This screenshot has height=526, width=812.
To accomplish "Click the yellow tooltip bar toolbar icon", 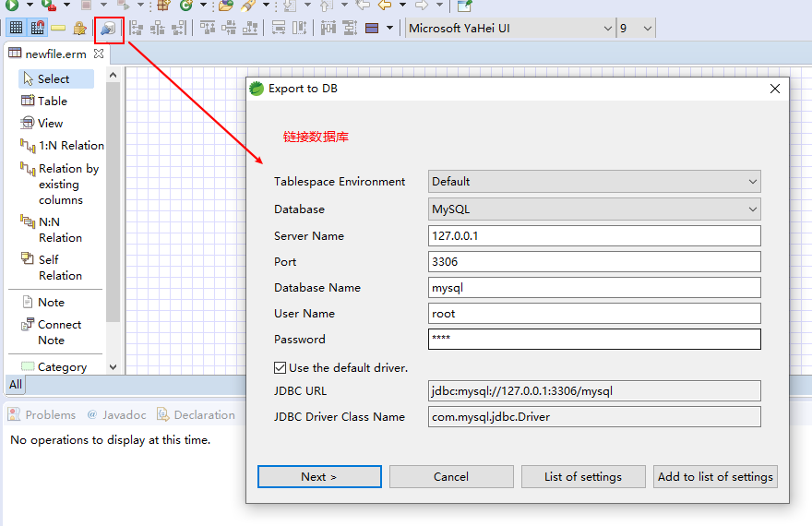I will [x=58, y=28].
